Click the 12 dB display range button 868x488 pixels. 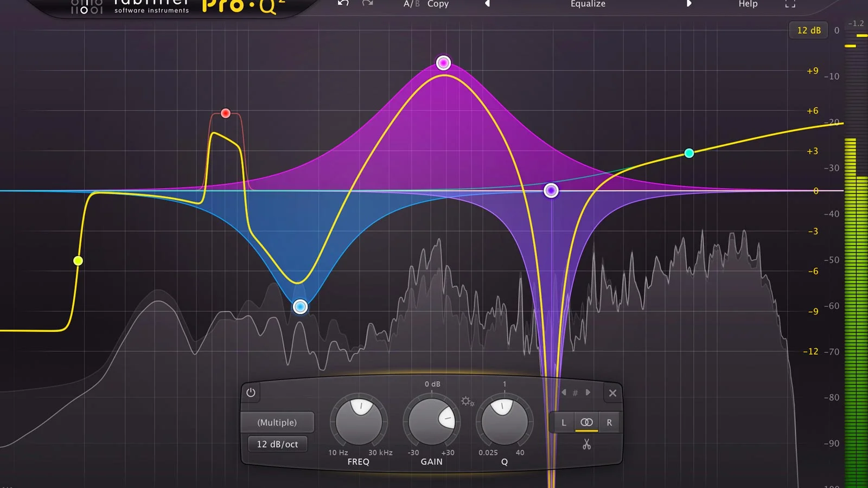pos(808,30)
